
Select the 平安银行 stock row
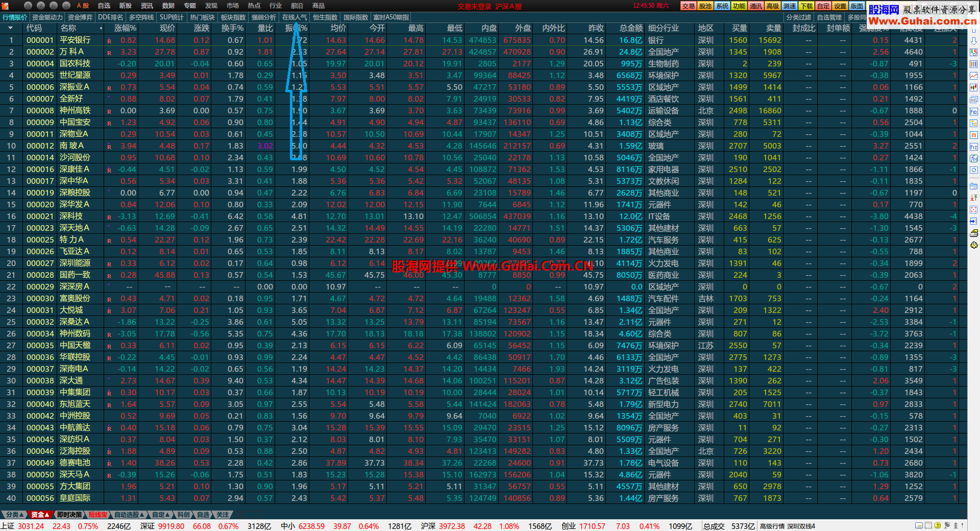point(483,40)
